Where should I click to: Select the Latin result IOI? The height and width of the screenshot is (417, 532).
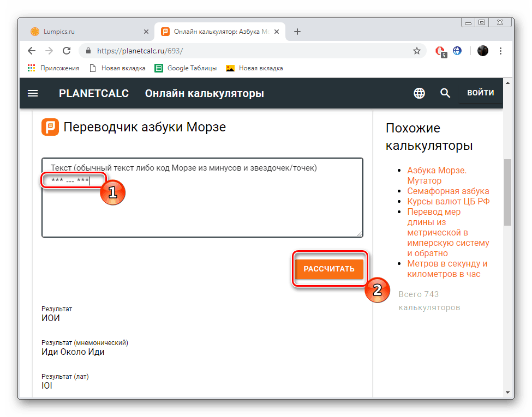[47, 385]
